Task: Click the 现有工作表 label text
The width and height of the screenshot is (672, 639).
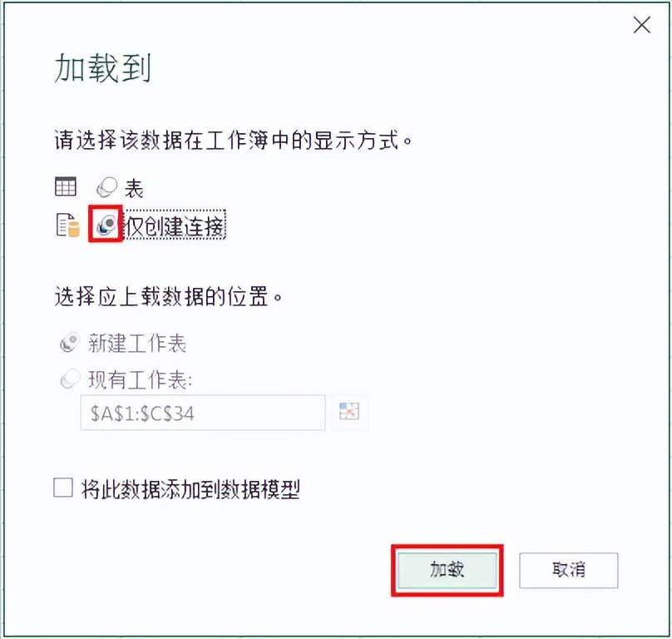Action: [141, 380]
